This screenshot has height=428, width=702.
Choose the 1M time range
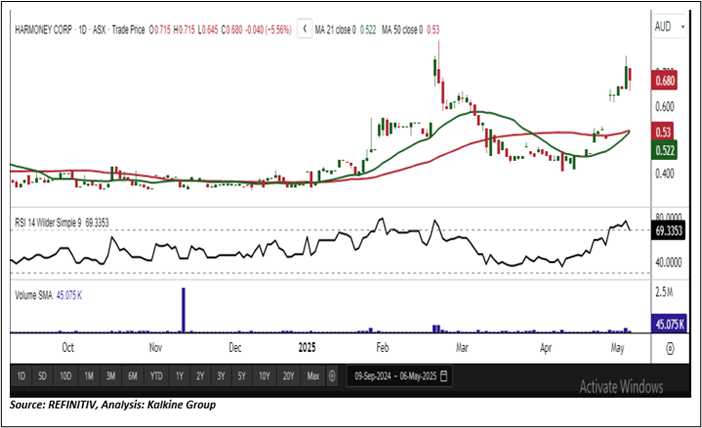[89, 376]
